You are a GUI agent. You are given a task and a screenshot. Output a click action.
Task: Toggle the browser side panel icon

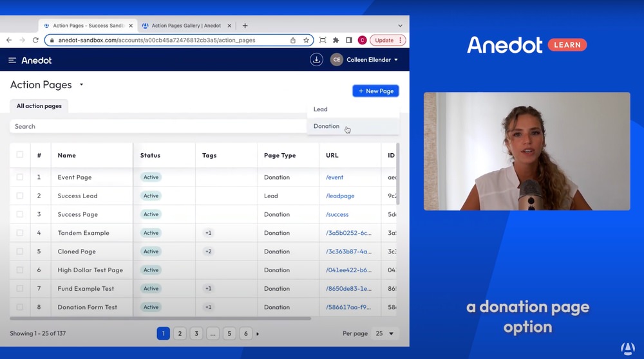pos(349,40)
